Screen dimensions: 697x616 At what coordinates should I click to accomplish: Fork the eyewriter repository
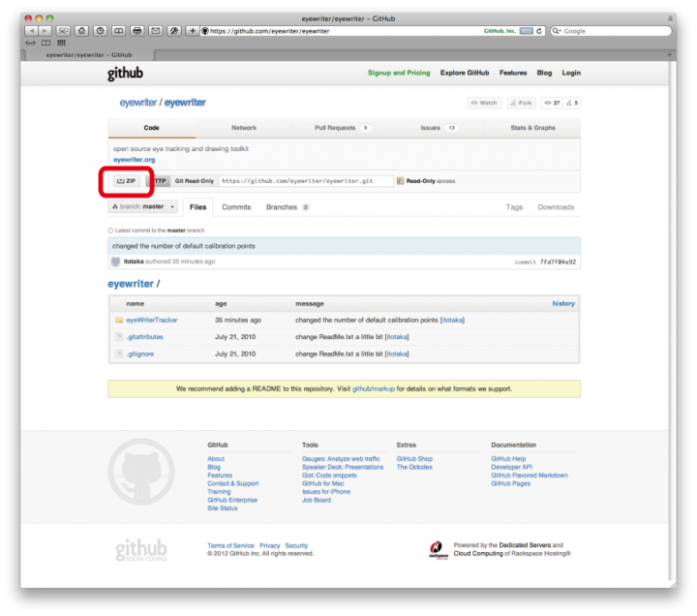coord(522,103)
